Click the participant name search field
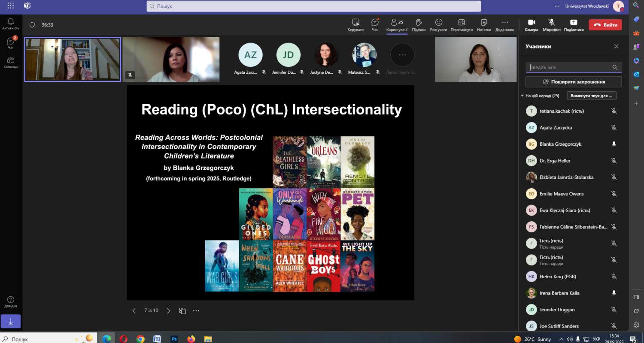This screenshot has width=644, height=343. (x=569, y=67)
